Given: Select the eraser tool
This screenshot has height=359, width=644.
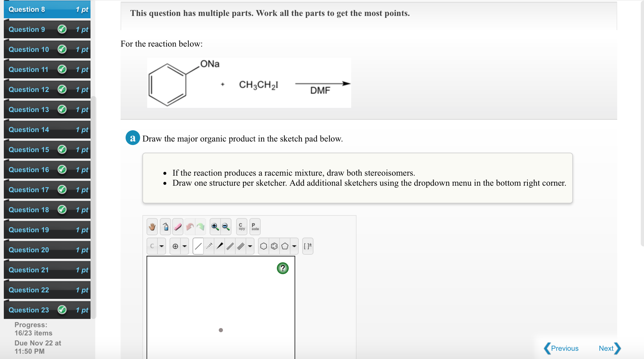Looking at the screenshot, I should 178,227.
